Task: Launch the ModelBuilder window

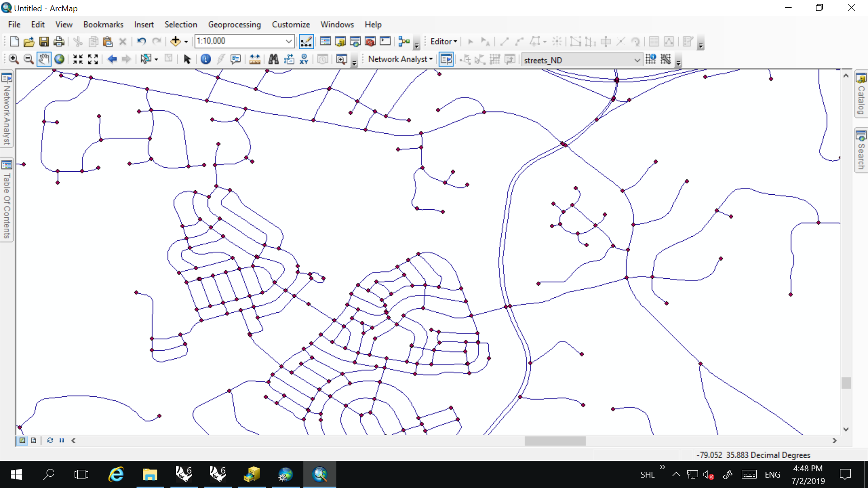Action: click(404, 42)
